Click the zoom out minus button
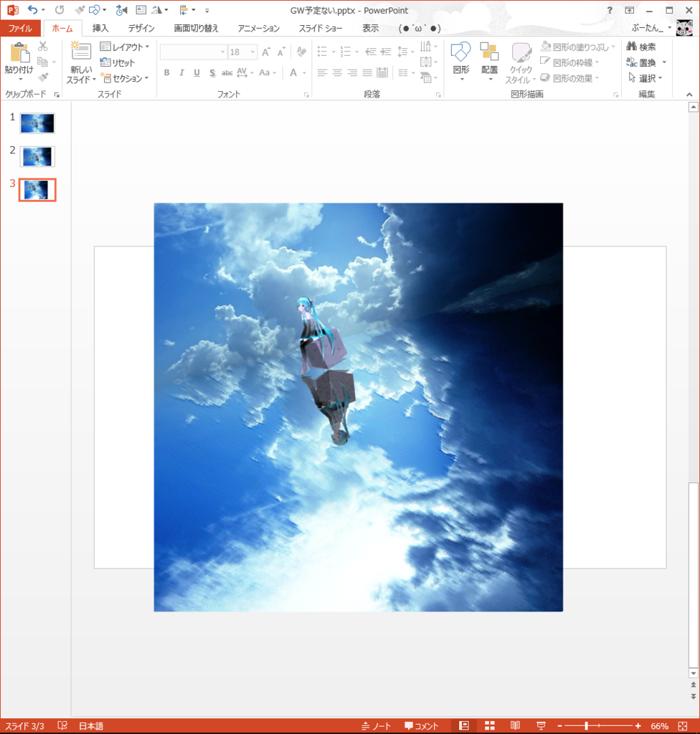 (560, 725)
